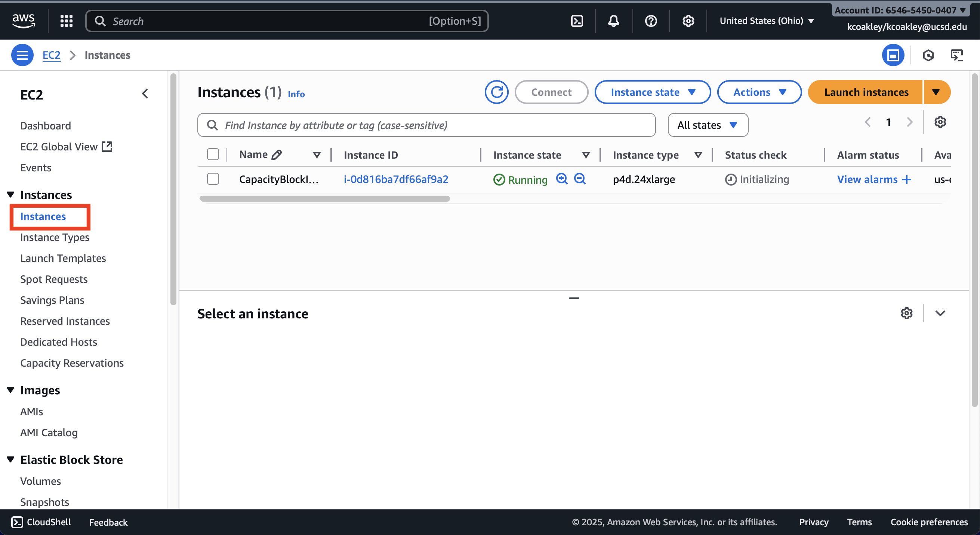
Task: Click the Launch instances button
Action: pos(866,92)
